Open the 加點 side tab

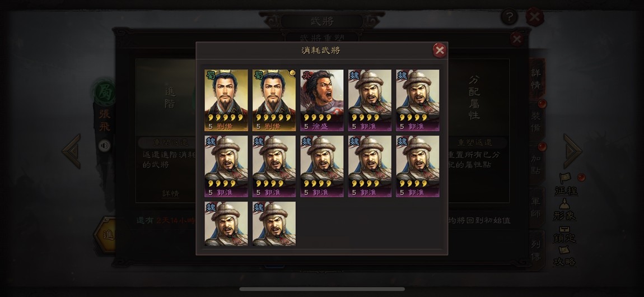[x=536, y=164]
